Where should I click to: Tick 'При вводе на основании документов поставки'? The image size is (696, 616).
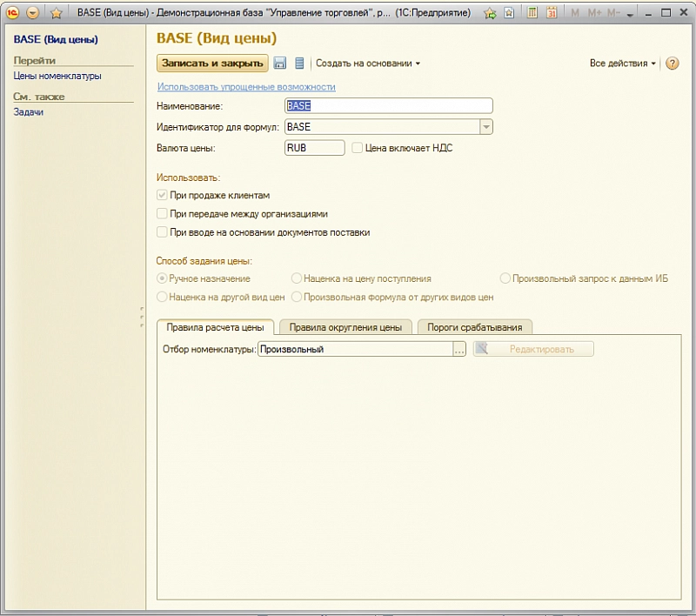click(162, 232)
